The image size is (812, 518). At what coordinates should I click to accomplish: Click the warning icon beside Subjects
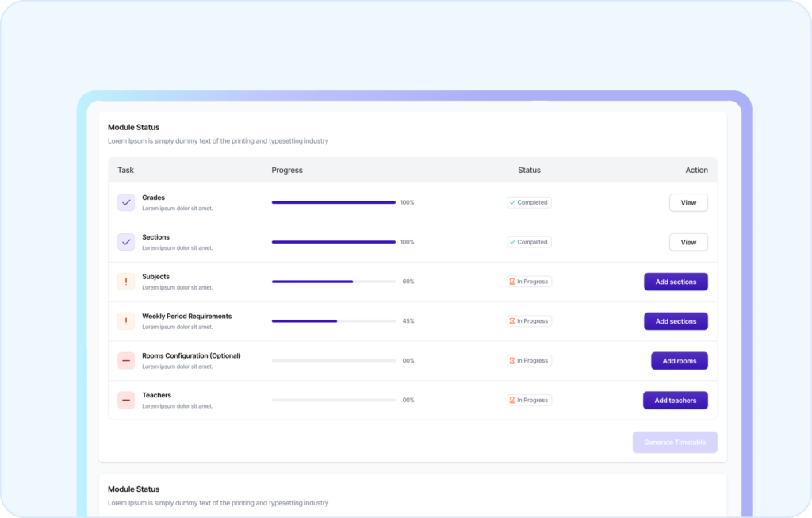pos(126,282)
